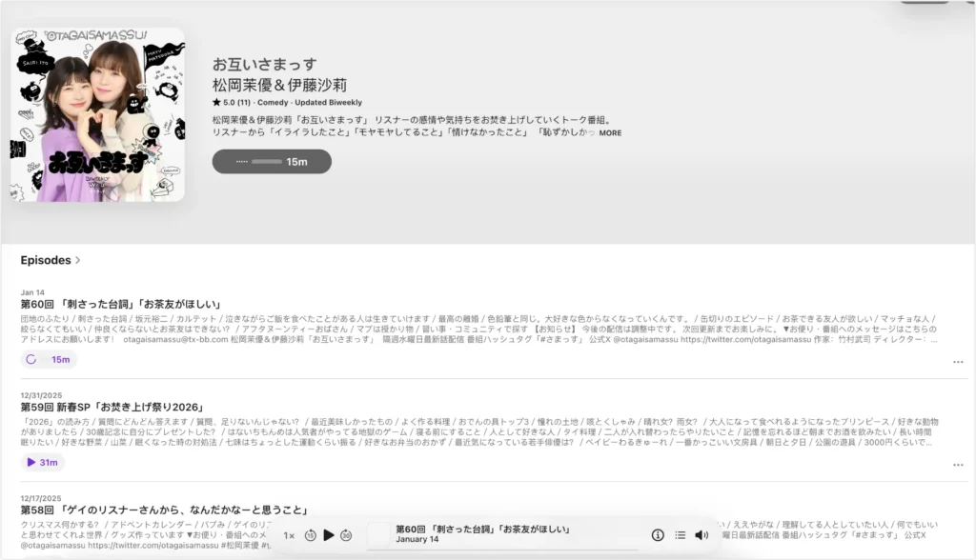Click the now-playing title in player bar

pos(483,529)
